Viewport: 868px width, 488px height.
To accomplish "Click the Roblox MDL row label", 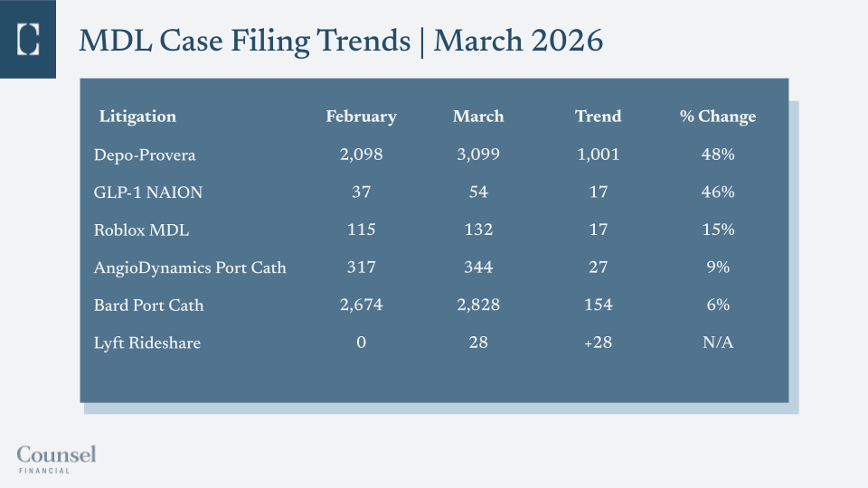I will [x=141, y=230].
